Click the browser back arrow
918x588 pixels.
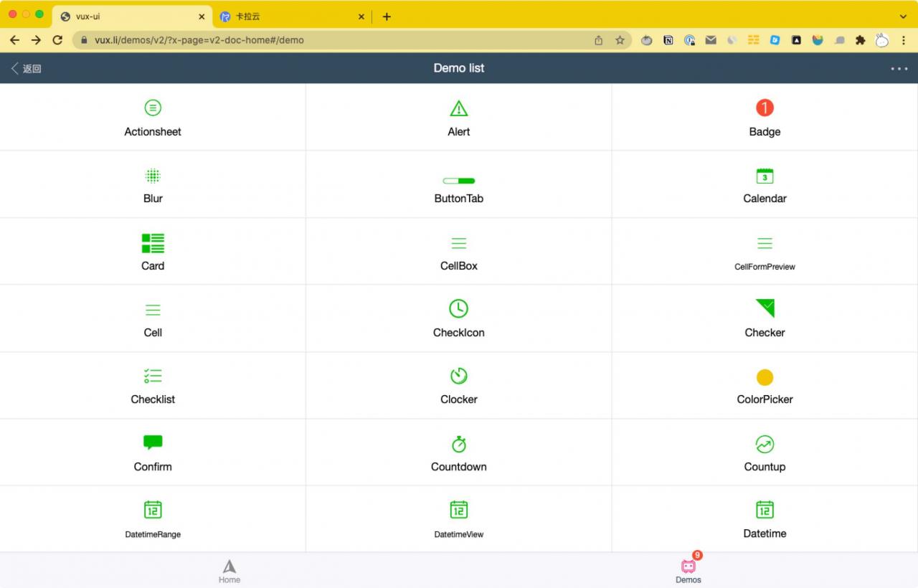tap(14, 40)
